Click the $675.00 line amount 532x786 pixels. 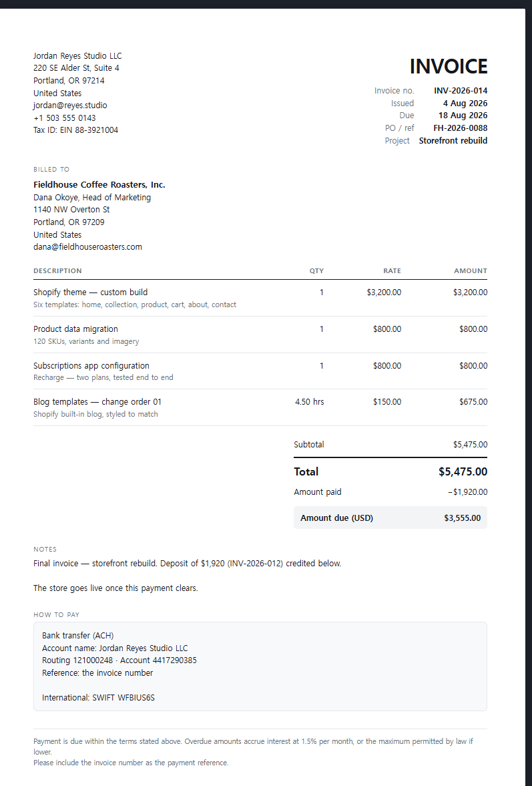pos(473,402)
